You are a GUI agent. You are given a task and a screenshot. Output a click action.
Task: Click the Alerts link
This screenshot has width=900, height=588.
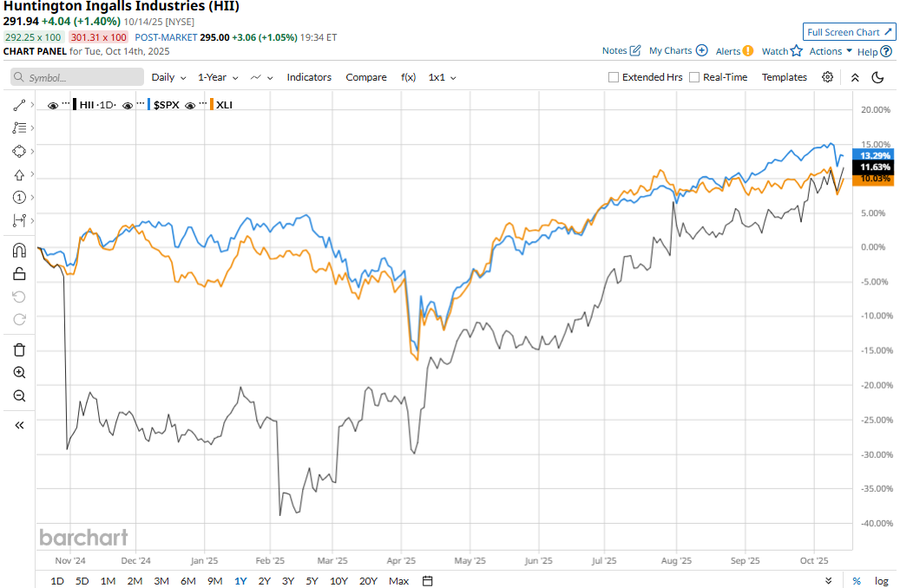[728, 51]
